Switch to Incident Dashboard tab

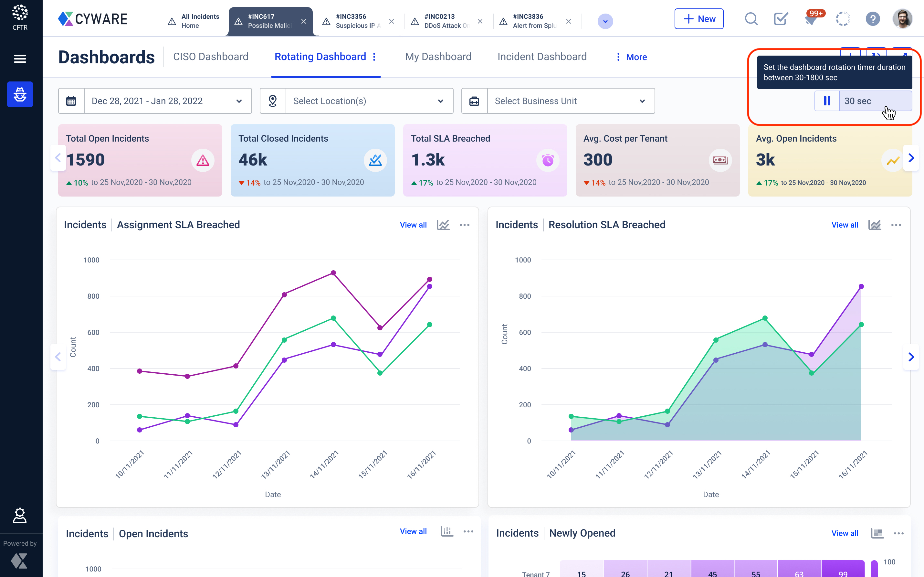pos(542,57)
